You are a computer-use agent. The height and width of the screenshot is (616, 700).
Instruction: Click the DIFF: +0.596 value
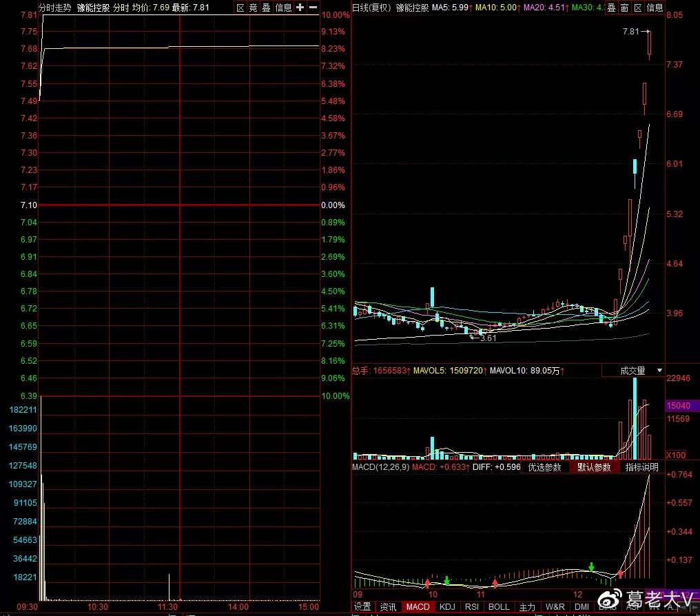click(497, 467)
